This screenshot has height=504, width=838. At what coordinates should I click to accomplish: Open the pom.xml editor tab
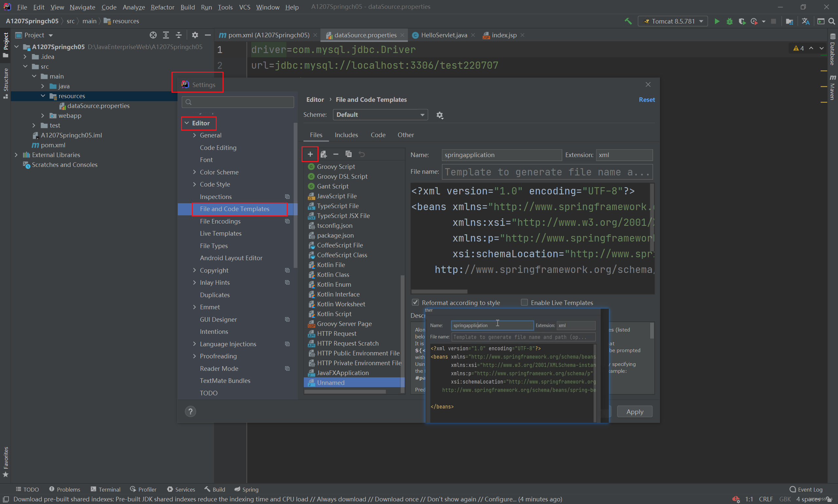(x=268, y=35)
